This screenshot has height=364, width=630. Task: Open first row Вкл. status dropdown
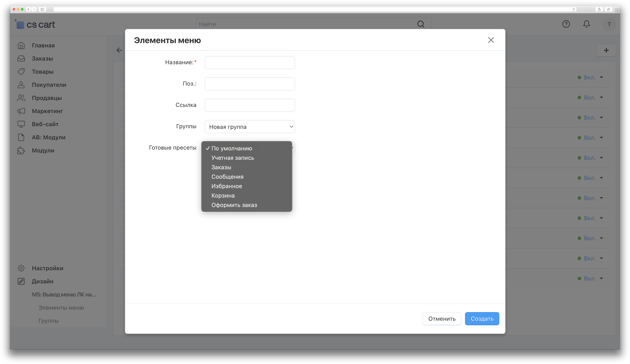591,78
